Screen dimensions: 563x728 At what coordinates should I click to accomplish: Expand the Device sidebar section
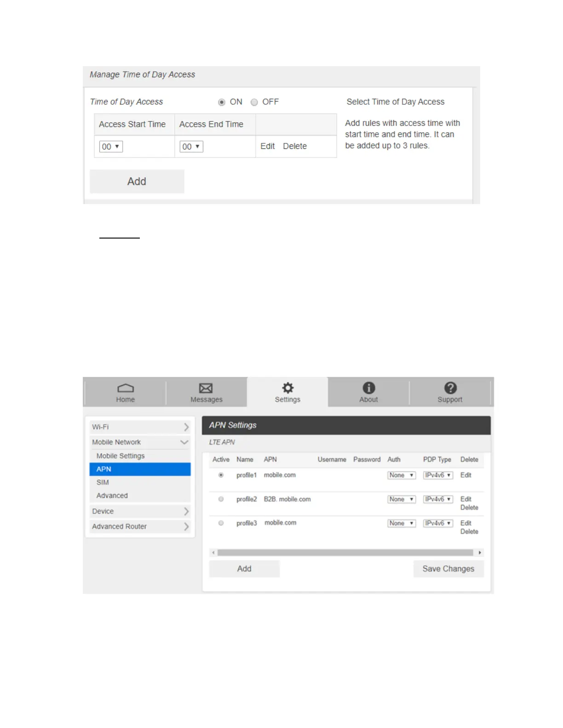[x=140, y=511]
